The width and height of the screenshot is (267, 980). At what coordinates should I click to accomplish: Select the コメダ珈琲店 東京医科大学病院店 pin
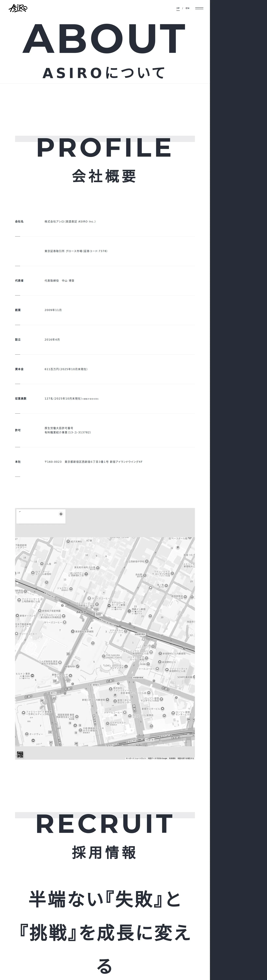(60, 662)
